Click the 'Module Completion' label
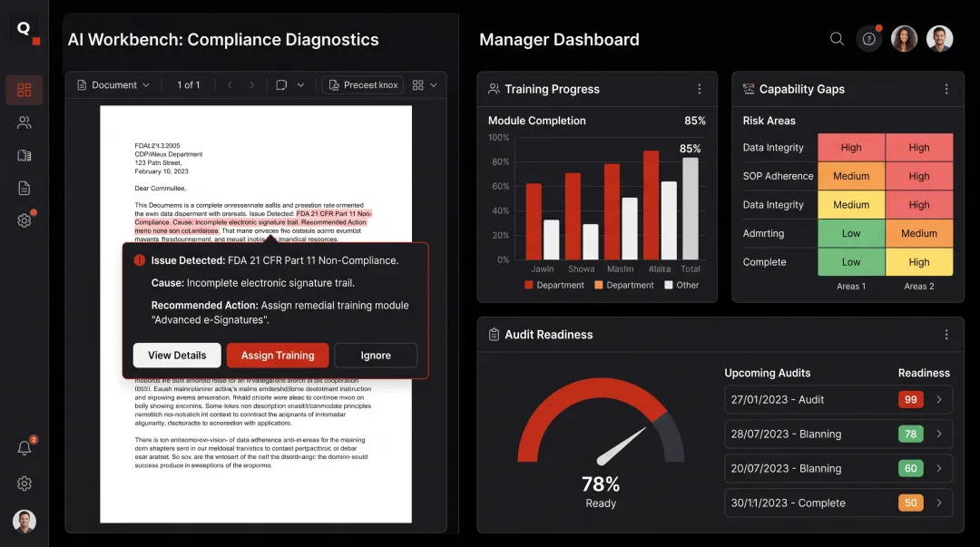980x547 pixels. click(x=537, y=121)
